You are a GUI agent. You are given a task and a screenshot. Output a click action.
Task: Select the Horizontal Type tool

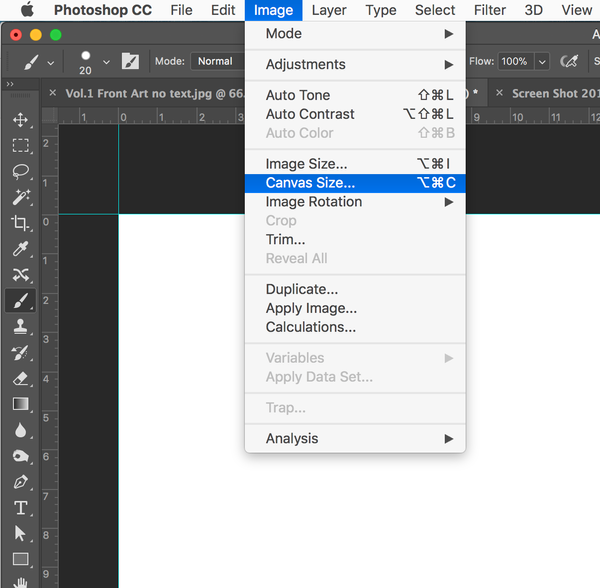pos(20,508)
